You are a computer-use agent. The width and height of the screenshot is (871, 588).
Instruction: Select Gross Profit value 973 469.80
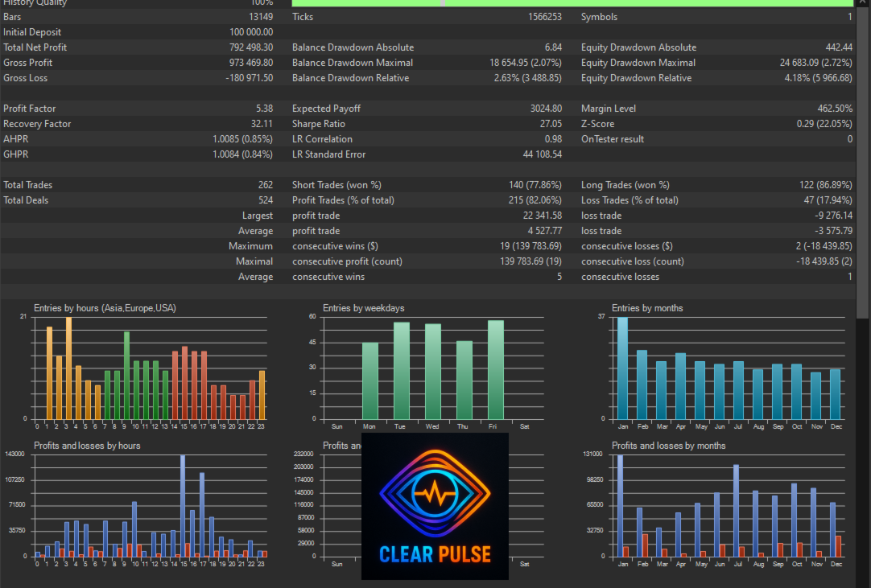tap(251, 63)
